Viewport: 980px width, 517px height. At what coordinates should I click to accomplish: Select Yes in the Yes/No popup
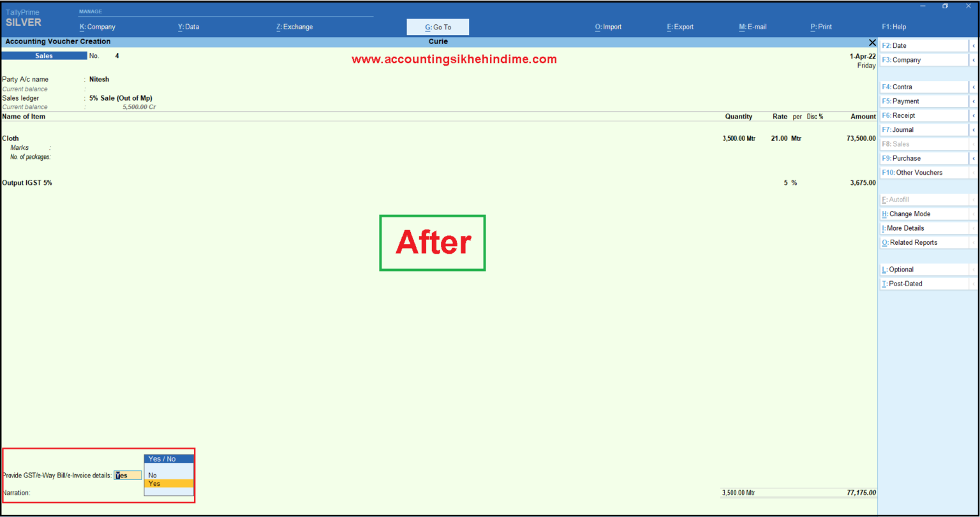coord(154,483)
